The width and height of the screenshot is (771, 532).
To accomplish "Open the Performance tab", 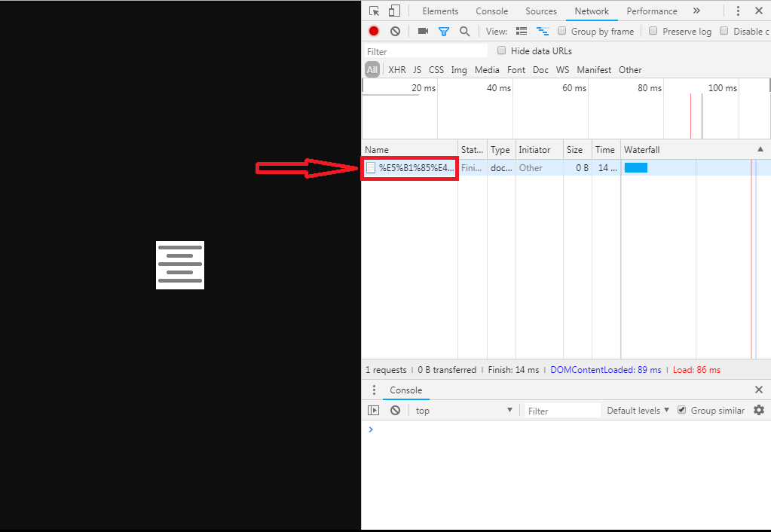I will coord(651,11).
